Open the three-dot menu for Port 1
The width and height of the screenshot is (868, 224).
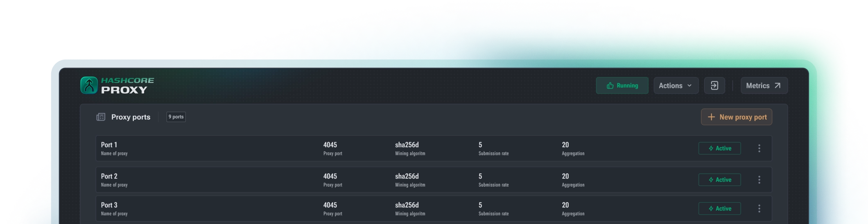point(759,148)
